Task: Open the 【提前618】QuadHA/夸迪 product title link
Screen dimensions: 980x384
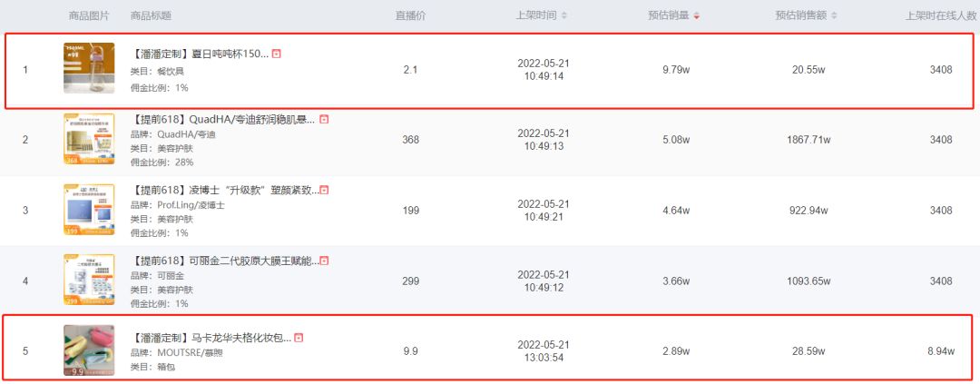Action: click(x=223, y=119)
